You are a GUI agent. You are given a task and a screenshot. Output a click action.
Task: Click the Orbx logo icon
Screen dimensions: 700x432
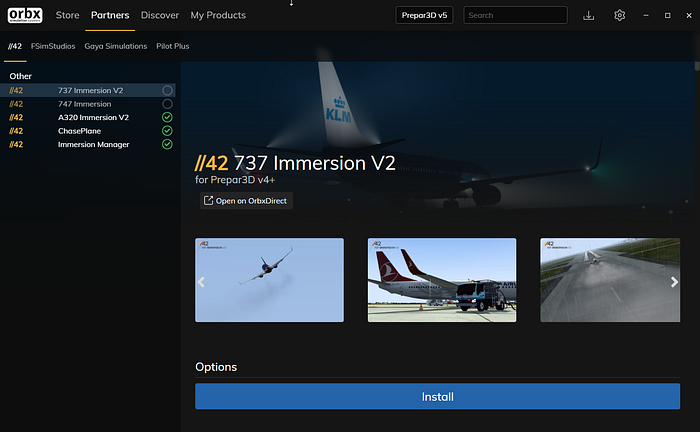[25, 15]
